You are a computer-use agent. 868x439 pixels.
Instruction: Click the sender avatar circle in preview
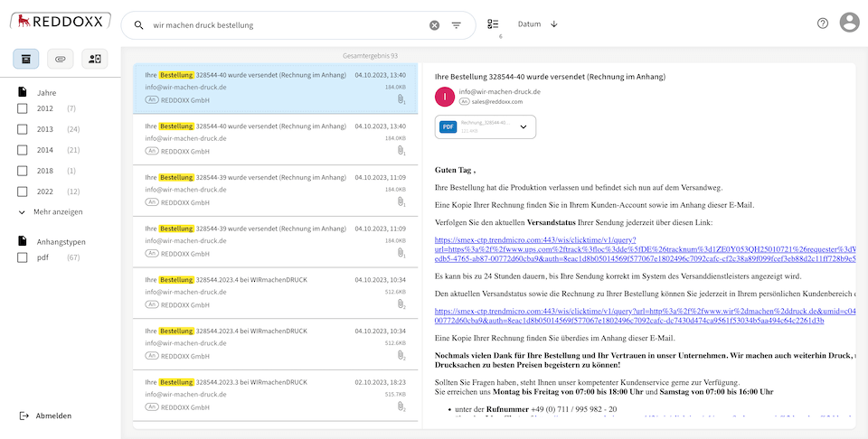445,97
